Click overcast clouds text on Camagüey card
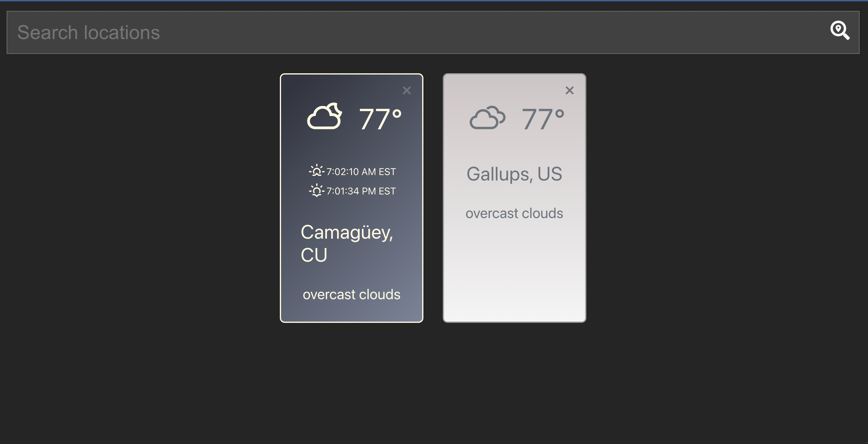Screen dimensions: 868x444 [x=351, y=294]
